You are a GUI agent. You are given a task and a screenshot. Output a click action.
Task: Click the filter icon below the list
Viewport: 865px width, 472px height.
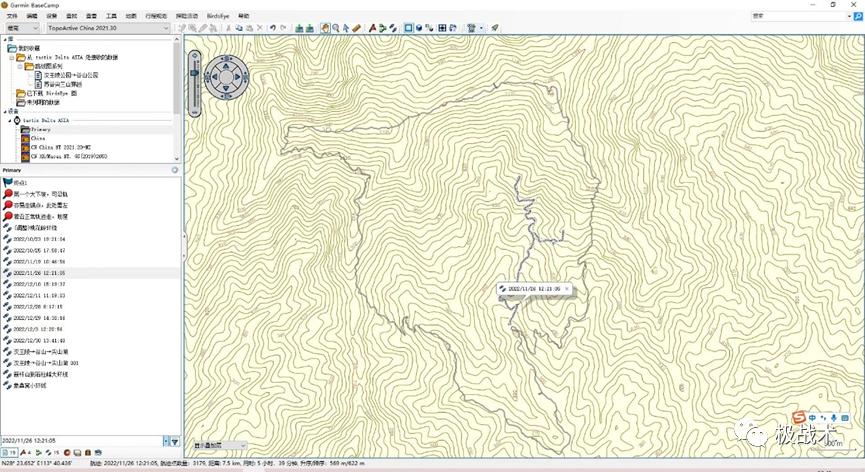175,441
